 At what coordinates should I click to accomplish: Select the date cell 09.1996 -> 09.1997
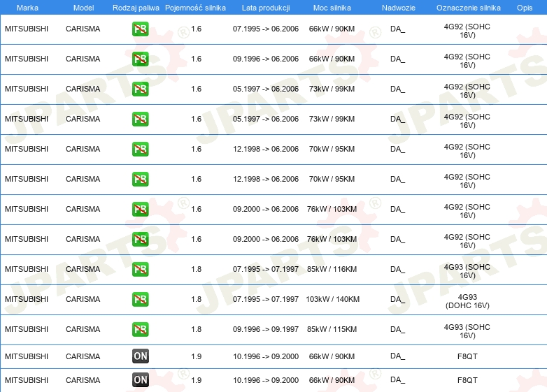[266, 329]
